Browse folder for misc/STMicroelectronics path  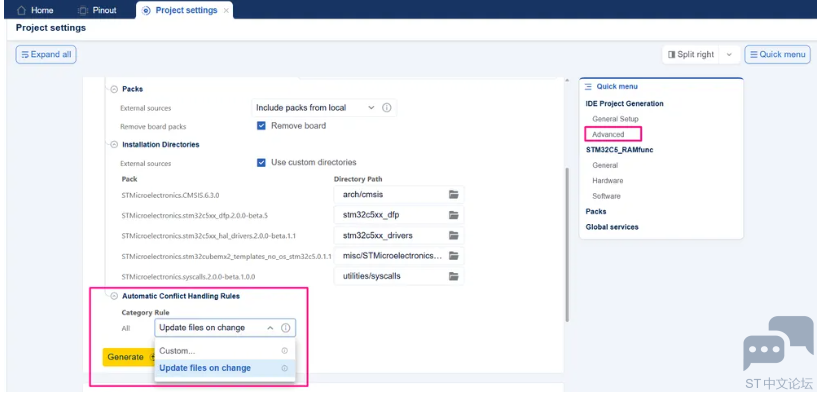453,256
